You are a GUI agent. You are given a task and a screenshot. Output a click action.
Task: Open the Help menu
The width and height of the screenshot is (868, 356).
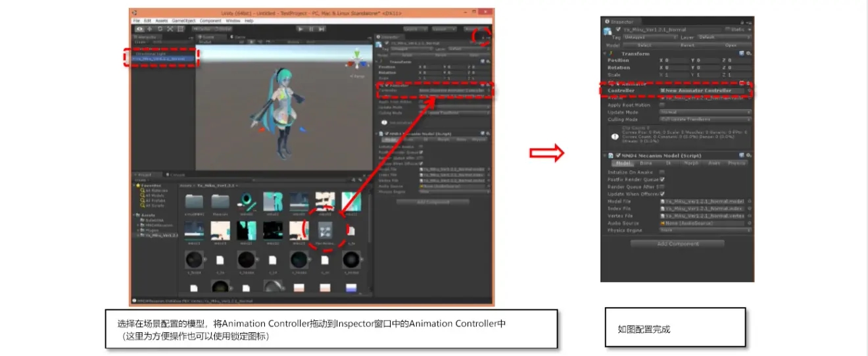point(249,21)
